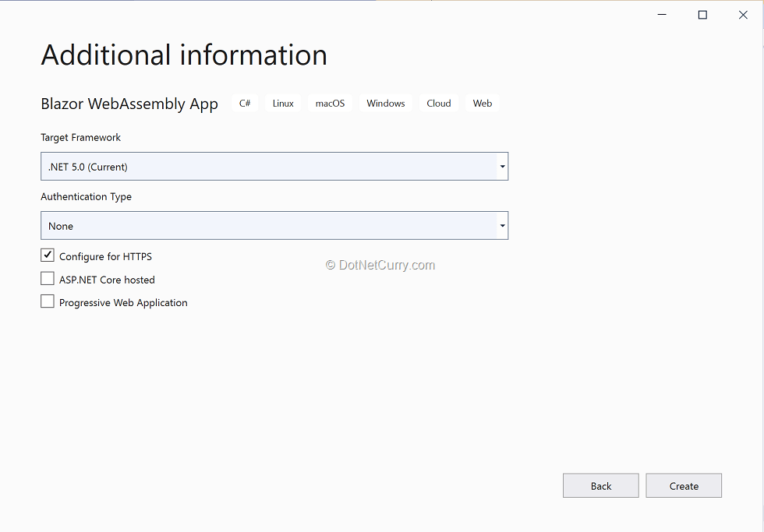Select the Web project type tag
This screenshot has height=532, width=764.
[483, 104]
